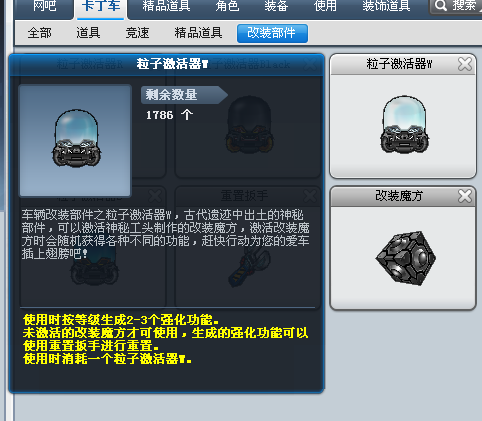The image size is (482, 421).
Task: Click the 粒子激活器W card title bar
Action: click(399, 64)
